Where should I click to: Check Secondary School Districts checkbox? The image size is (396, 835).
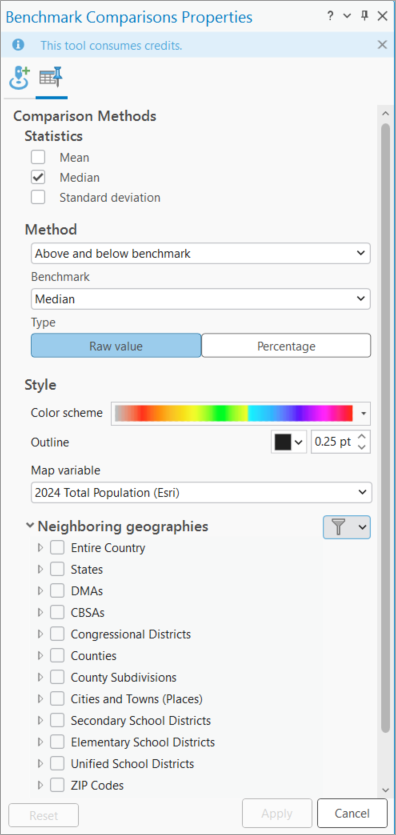(x=57, y=721)
